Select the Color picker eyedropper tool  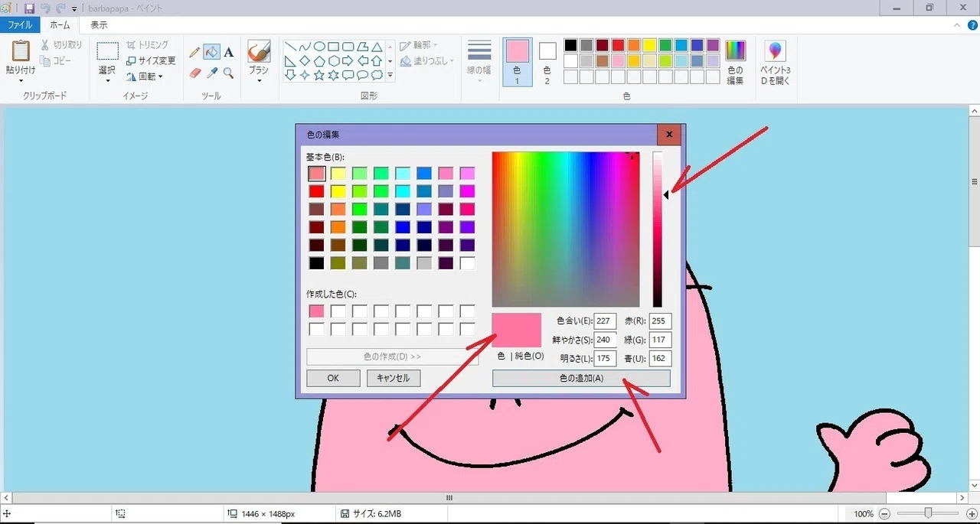point(212,73)
